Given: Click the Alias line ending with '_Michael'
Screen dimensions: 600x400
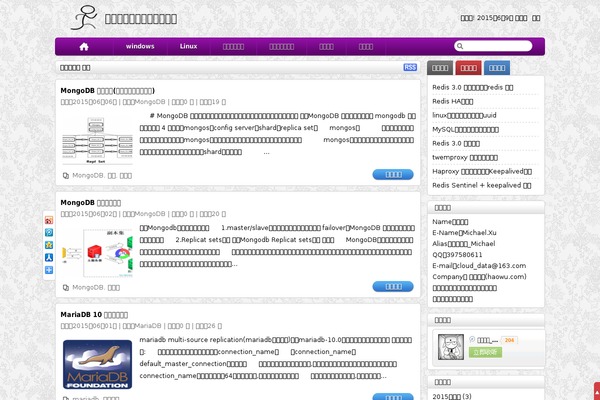Looking at the screenshot, I should 464,244.
